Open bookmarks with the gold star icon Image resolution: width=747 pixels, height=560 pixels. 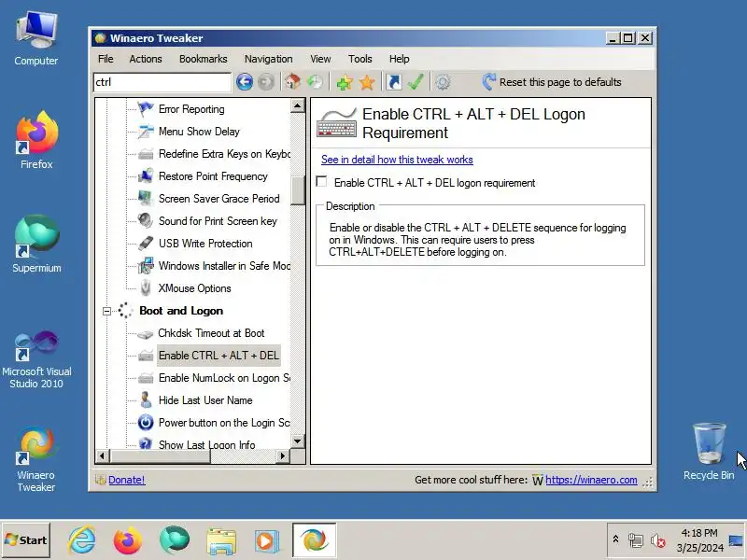tap(367, 82)
